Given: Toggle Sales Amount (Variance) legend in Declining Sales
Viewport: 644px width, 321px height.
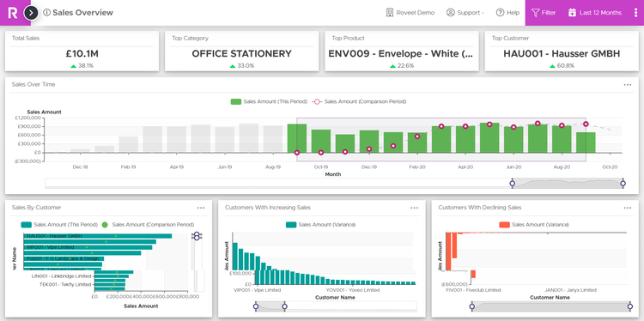Looking at the screenshot, I should click(x=534, y=225).
